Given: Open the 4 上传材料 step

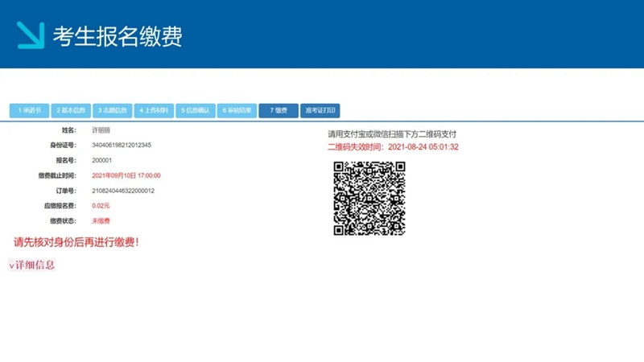Looking at the screenshot, I should (154, 110).
